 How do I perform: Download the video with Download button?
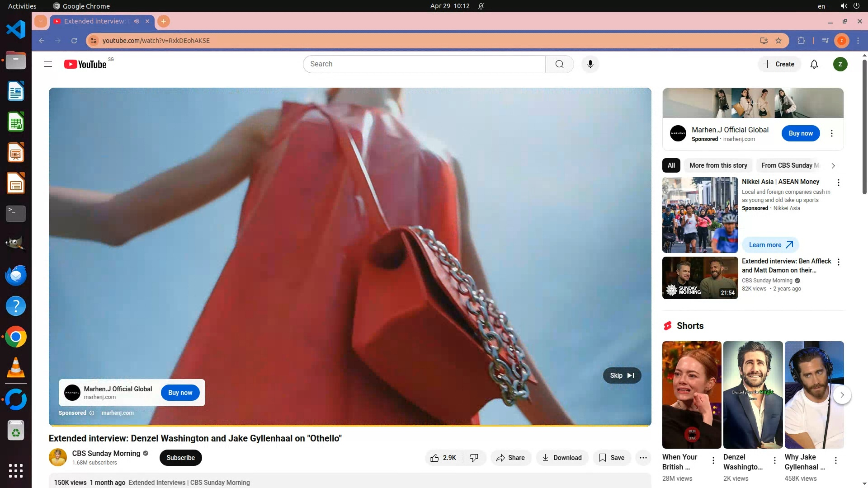561,458
